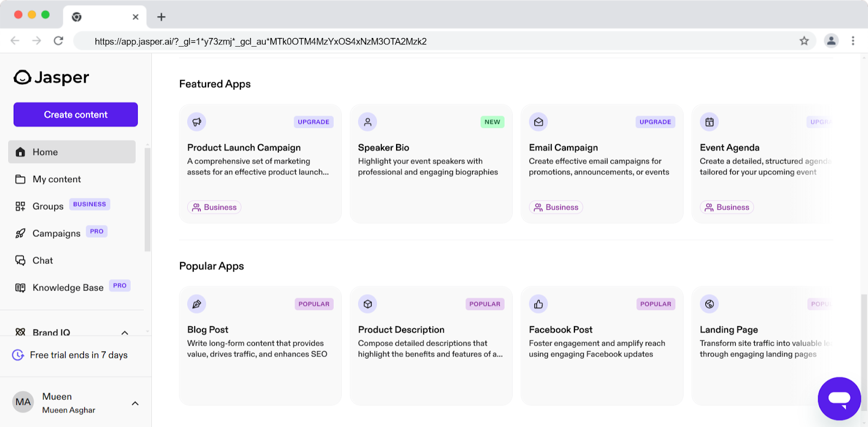Reload the page
The width and height of the screenshot is (868, 427).
pos(59,41)
